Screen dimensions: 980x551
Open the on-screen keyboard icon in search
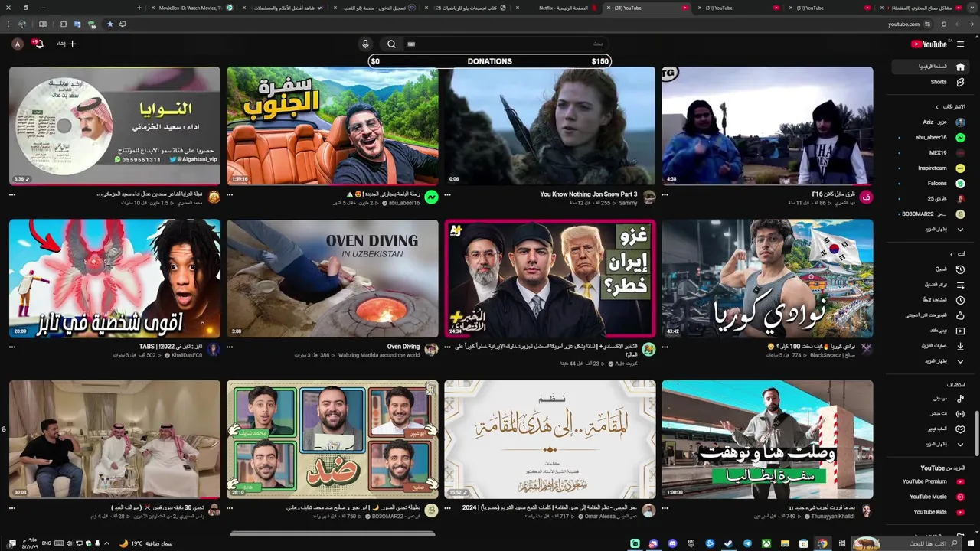[x=411, y=44]
